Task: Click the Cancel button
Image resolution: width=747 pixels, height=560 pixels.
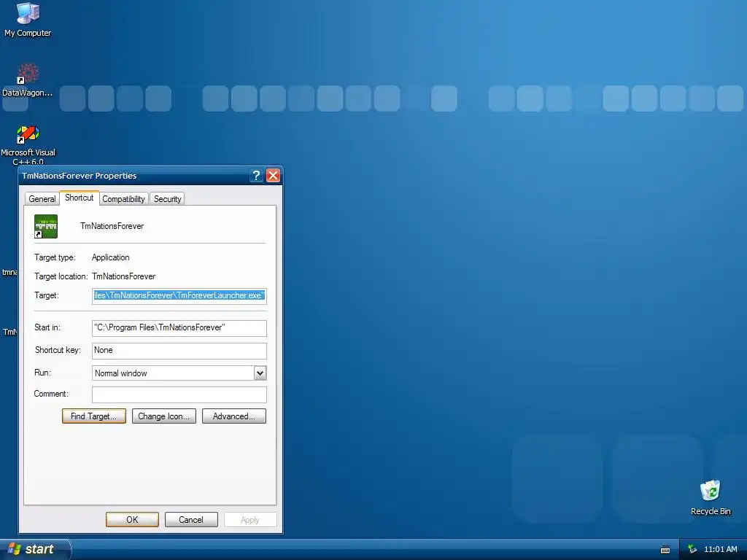Action: [191, 520]
